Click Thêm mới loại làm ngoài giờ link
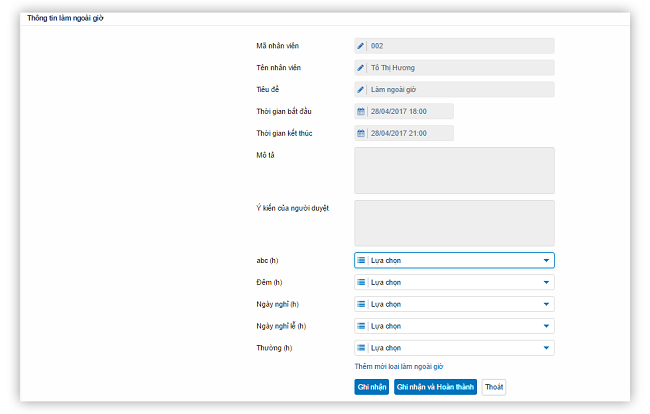 click(399, 367)
